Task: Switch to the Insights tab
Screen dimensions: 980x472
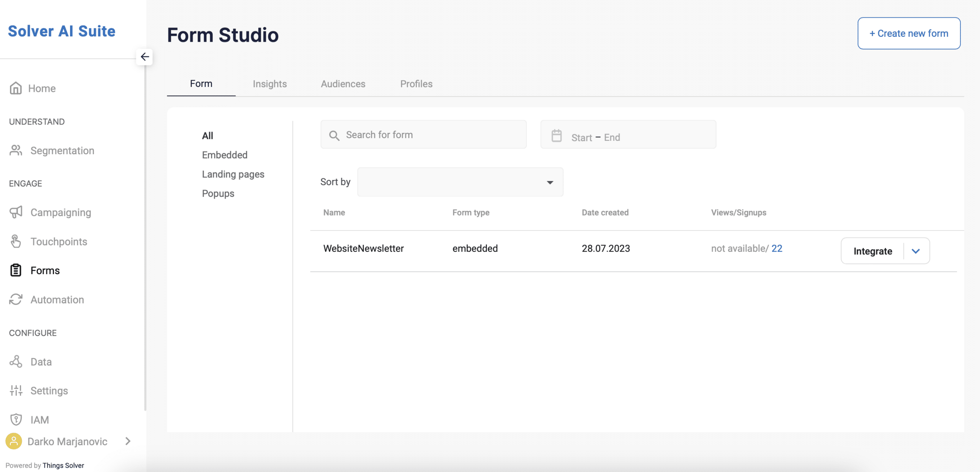Action: [x=269, y=84]
